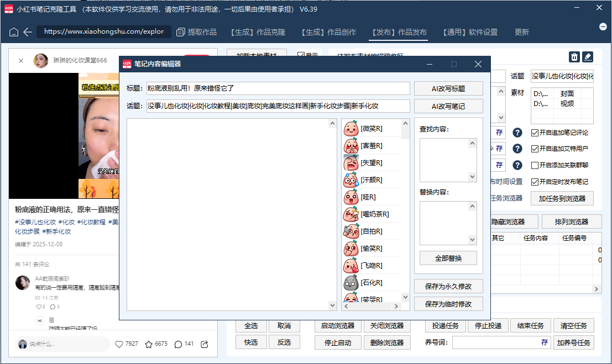Click the share icon under the post
This screenshot has height=364, width=612.
coord(205,344)
